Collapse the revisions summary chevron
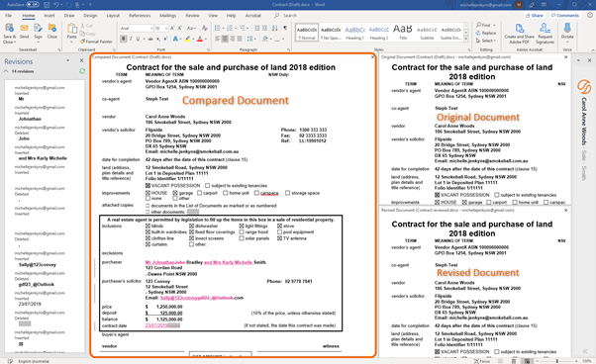 (x=6, y=71)
